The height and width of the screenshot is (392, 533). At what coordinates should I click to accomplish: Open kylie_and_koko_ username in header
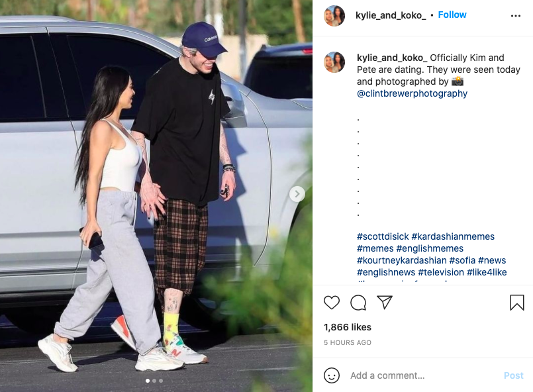[391, 15]
